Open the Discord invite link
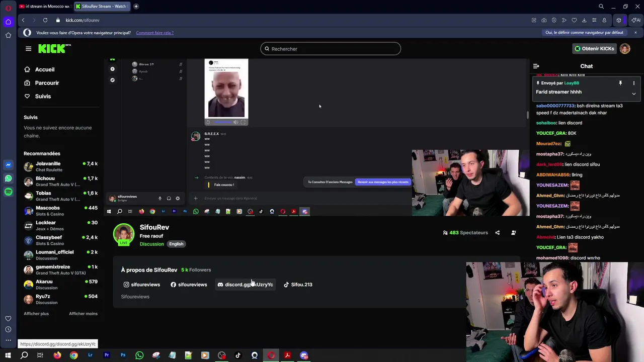 pyautogui.click(x=246, y=285)
